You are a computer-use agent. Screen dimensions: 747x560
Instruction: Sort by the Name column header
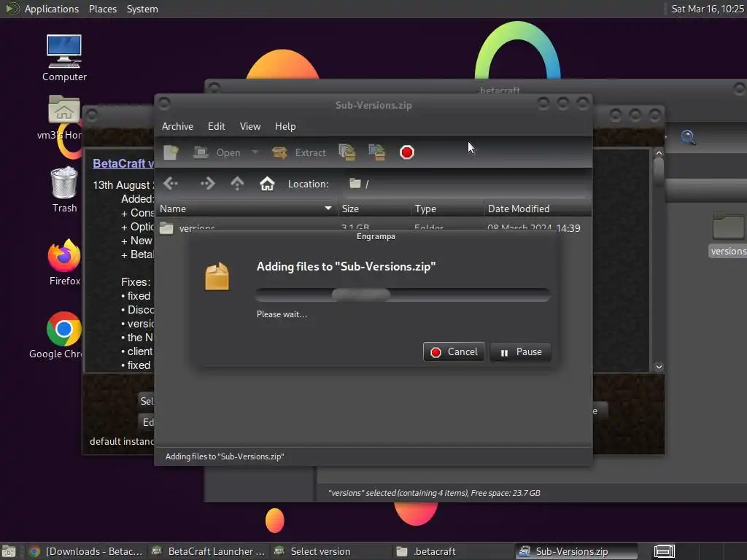coord(246,209)
